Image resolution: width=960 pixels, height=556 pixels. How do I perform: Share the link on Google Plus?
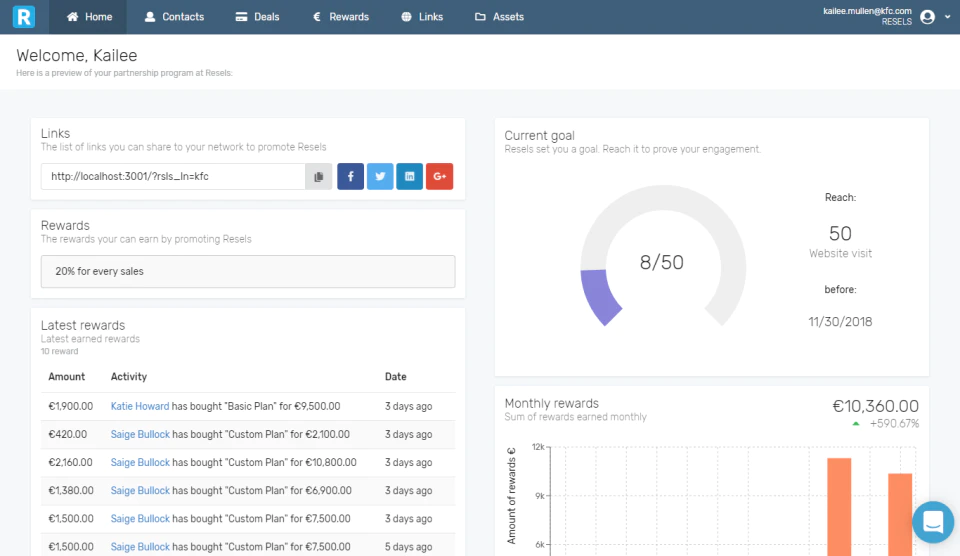click(x=440, y=176)
